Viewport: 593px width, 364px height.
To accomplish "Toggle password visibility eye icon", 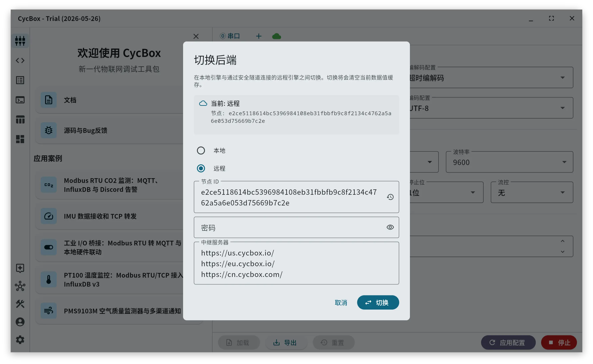I will pyautogui.click(x=390, y=227).
